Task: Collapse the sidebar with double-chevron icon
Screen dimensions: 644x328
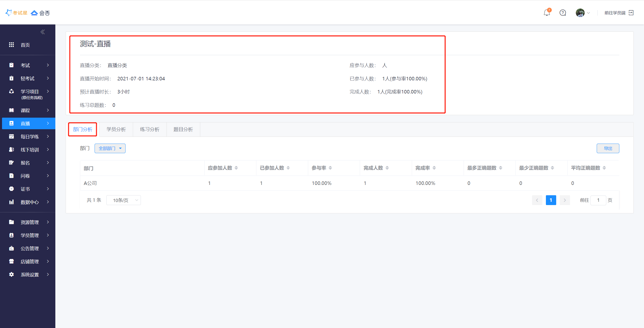Action: tap(43, 32)
